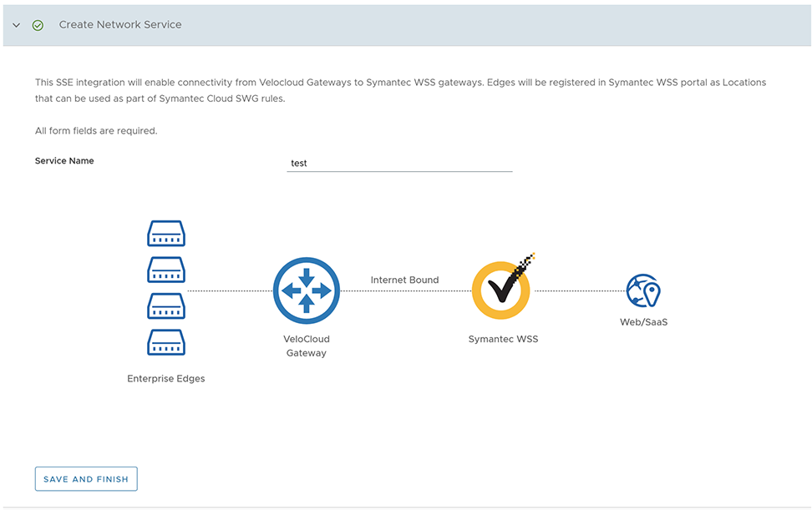Image resolution: width=812 pixels, height=510 pixels.
Task: Click the 'All form fields are required' note
Action: 96,131
